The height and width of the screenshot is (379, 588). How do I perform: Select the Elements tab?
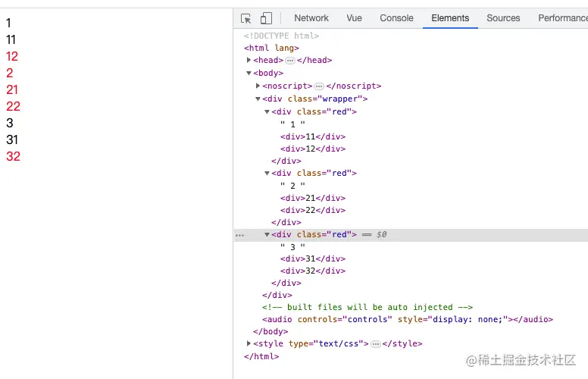pos(450,18)
